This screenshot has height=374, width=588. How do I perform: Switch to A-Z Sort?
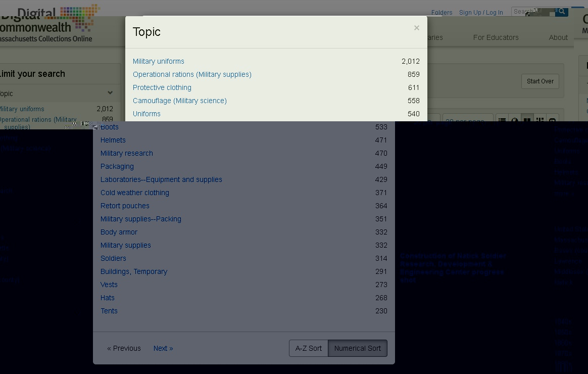pos(308,348)
